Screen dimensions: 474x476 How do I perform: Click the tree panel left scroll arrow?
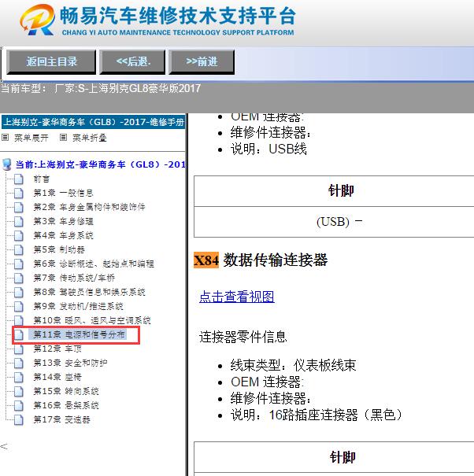(4, 446)
